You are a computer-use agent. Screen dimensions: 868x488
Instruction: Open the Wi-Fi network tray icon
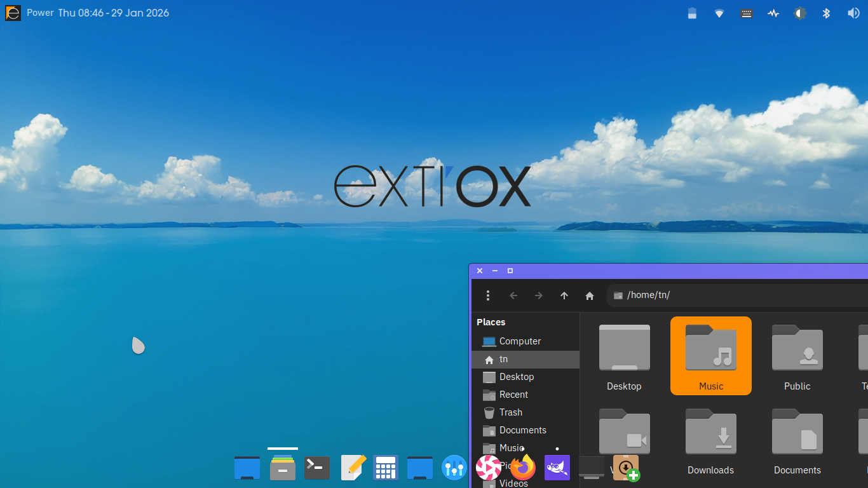coord(719,13)
